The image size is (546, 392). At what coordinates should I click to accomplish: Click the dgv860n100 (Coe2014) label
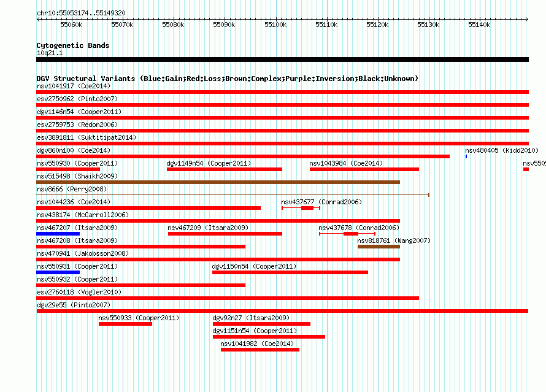pos(74,150)
